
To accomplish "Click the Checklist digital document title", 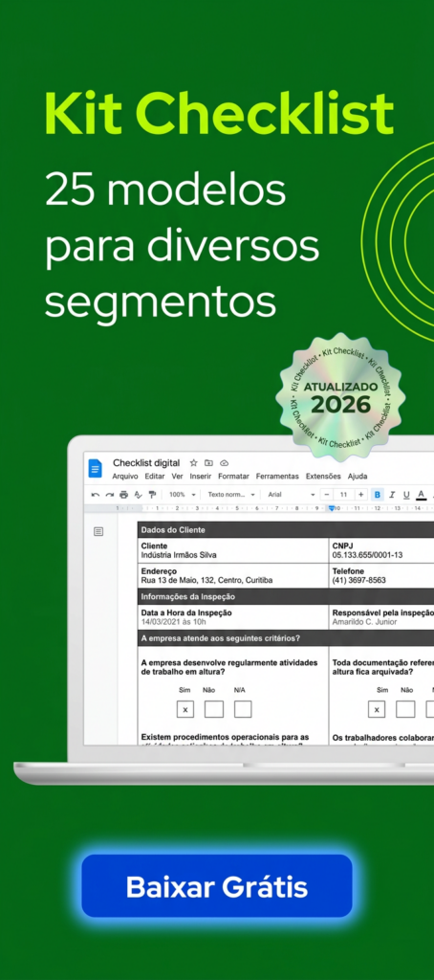I will 146,463.
